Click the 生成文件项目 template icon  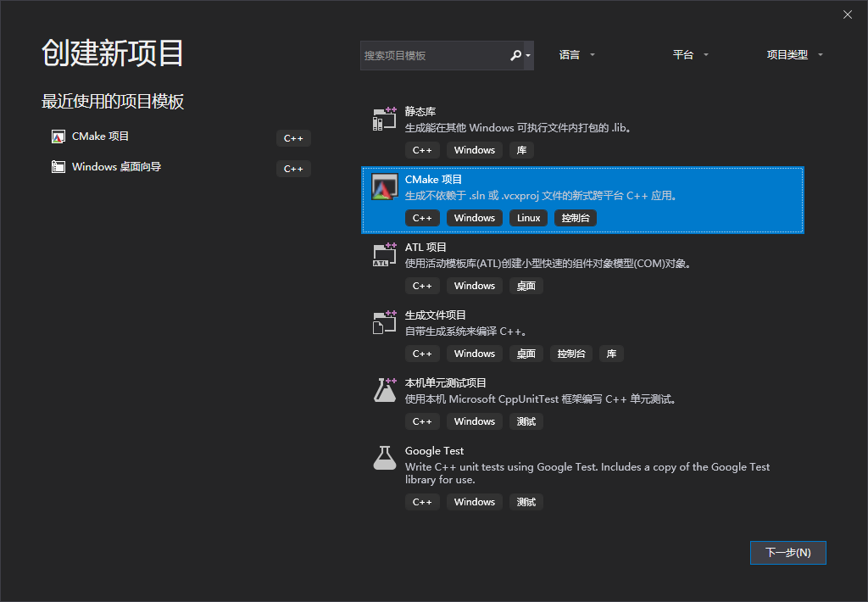[384, 322]
